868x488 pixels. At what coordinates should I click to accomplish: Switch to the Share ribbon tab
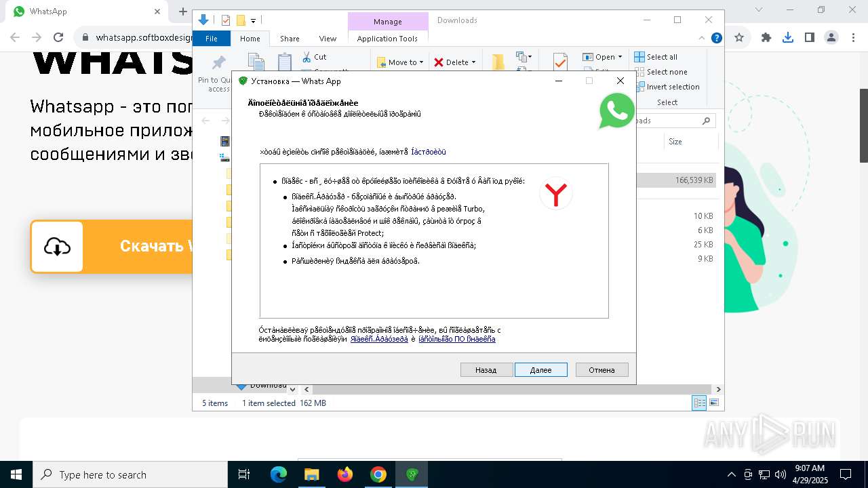pyautogui.click(x=290, y=39)
